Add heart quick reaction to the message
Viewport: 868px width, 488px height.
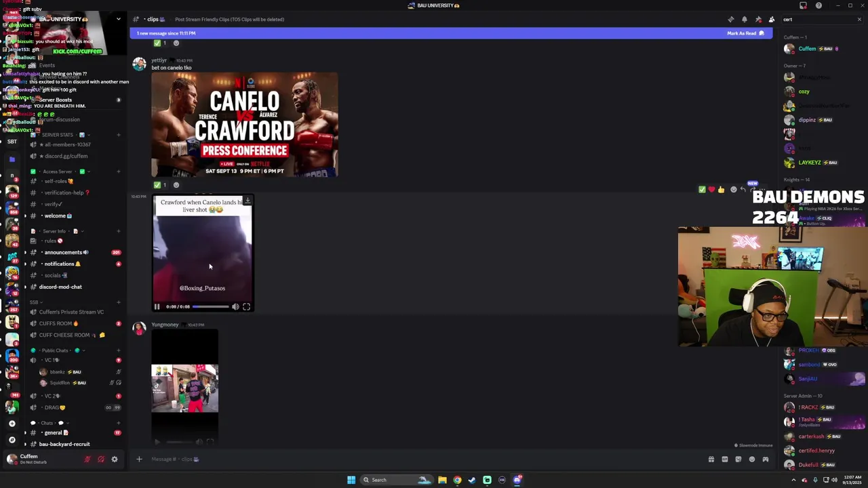pos(711,190)
